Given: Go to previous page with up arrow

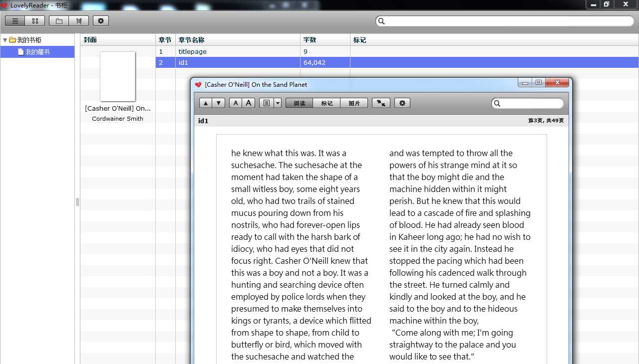Looking at the screenshot, I should coord(206,103).
